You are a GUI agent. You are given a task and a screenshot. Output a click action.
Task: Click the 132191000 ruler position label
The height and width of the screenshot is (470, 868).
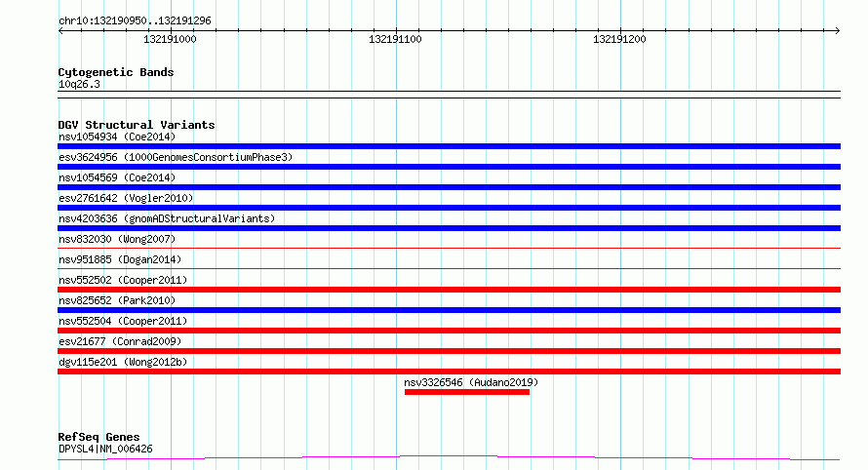pos(170,39)
